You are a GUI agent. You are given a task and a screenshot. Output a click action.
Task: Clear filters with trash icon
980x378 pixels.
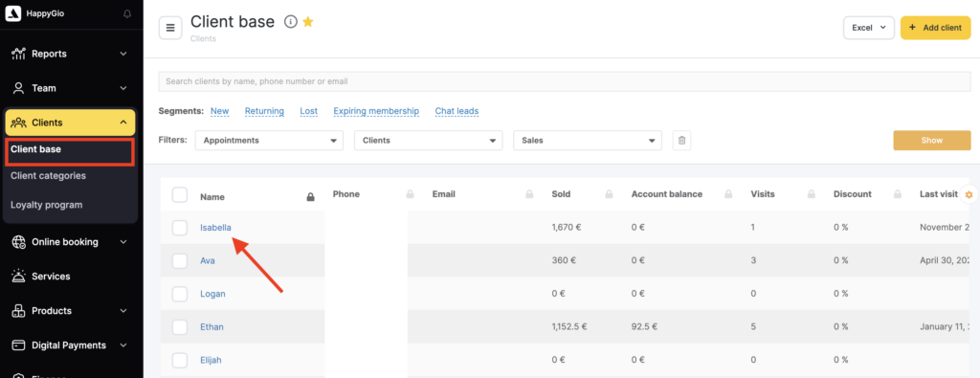(681, 141)
